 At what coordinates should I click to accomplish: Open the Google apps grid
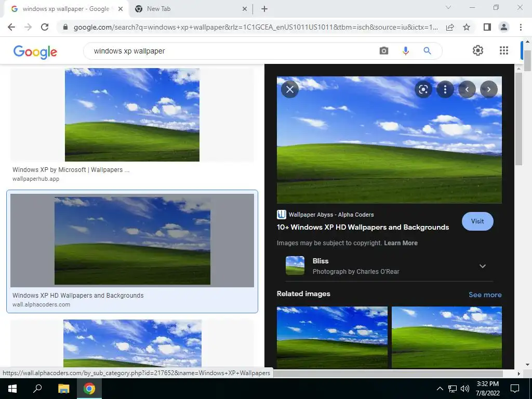504,50
